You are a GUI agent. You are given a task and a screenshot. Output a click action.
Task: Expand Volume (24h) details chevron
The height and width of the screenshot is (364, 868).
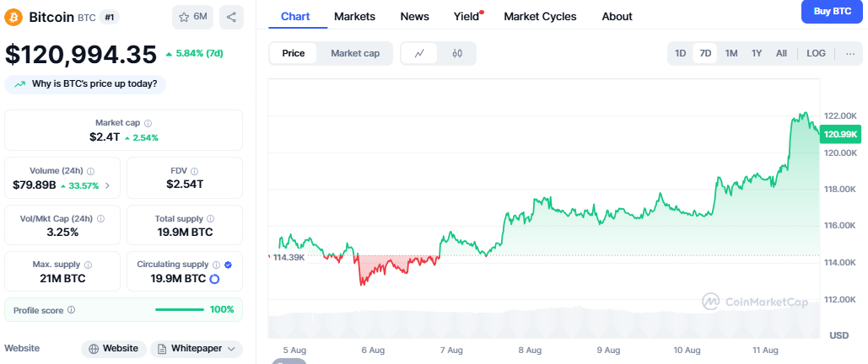point(107,186)
